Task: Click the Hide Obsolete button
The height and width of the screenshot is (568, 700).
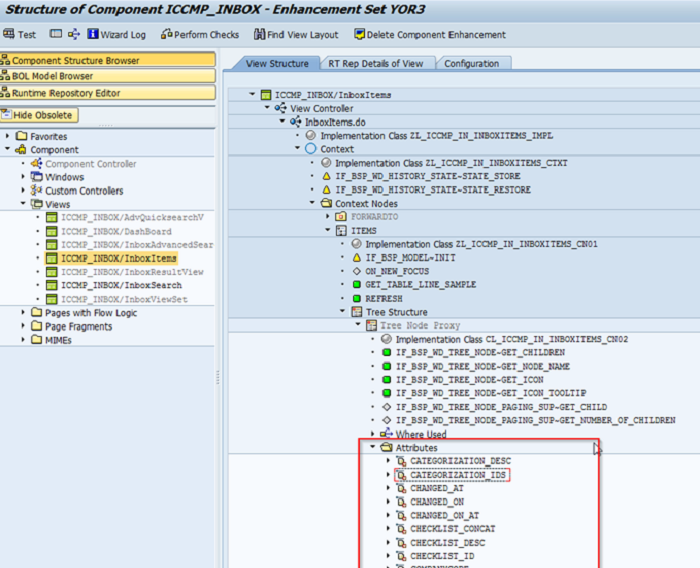Action: point(39,115)
